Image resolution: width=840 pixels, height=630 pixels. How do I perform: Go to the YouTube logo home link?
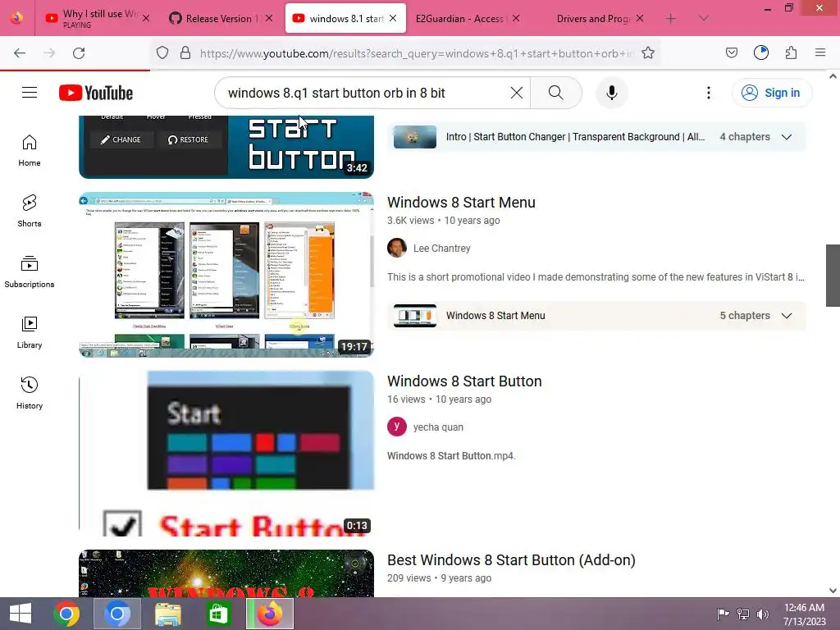click(x=96, y=93)
